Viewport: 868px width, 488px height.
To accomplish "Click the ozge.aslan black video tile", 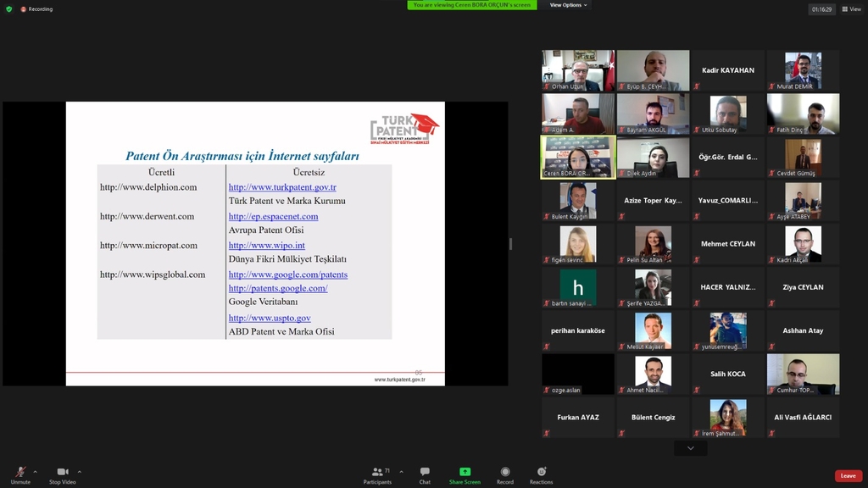I will coord(578,374).
